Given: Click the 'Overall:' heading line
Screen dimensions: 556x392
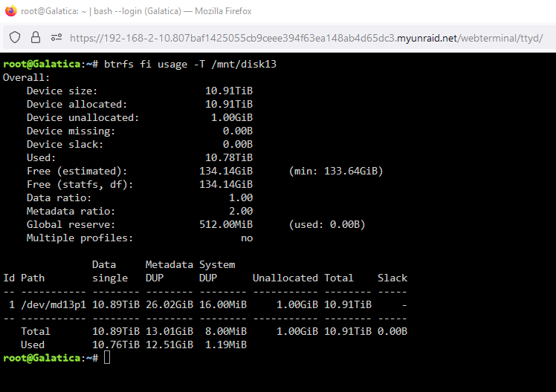Looking at the screenshot, I should click(x=27, y=77).
